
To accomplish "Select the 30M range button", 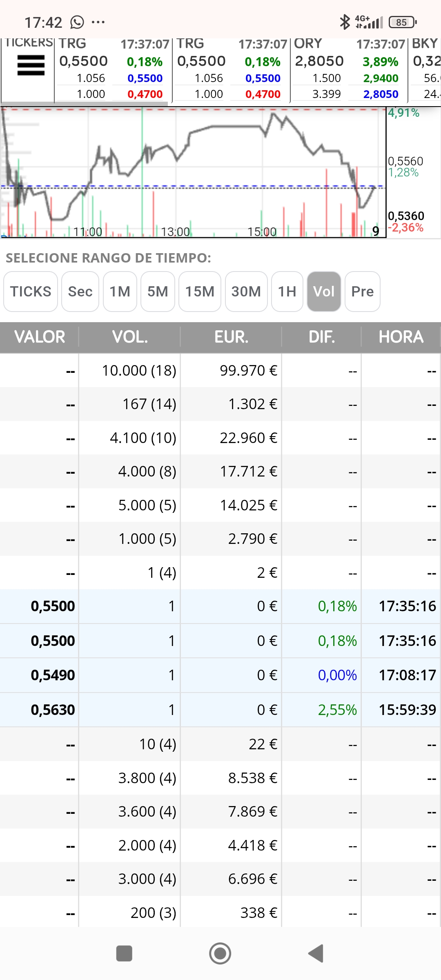I will pos(246,292).
